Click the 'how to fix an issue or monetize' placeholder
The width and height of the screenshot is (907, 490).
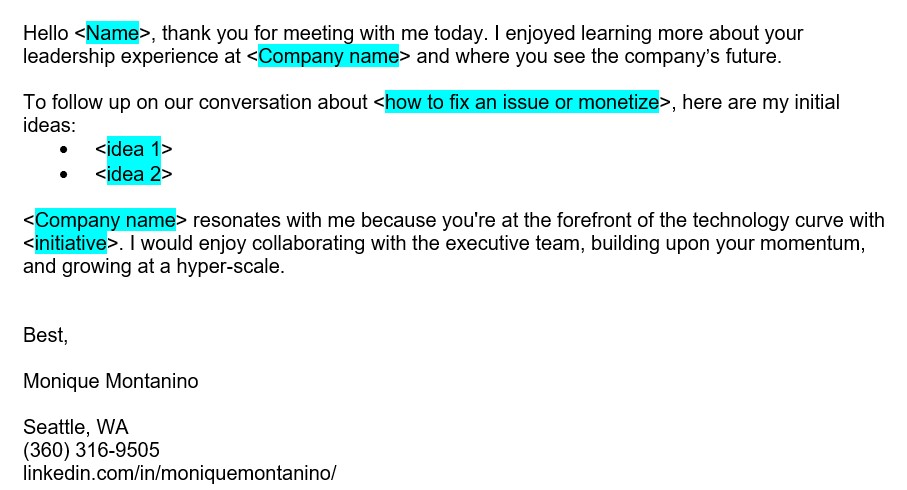point(522,102)
